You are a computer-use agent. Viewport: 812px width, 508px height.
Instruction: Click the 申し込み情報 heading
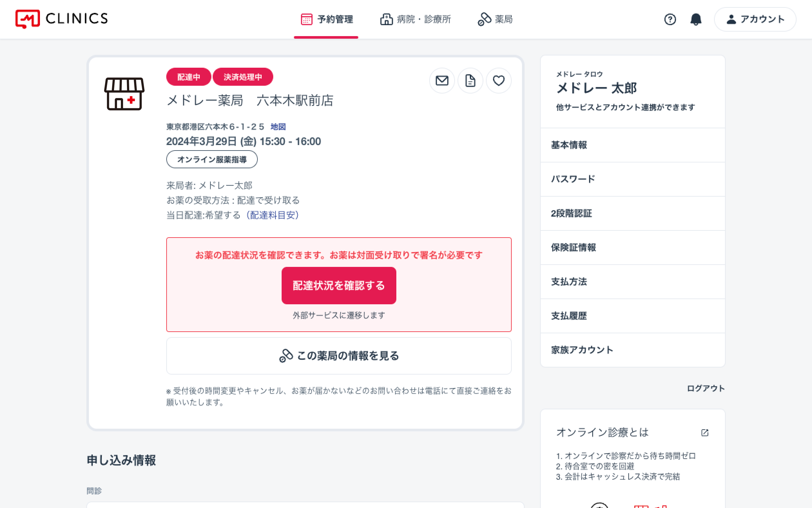pos(121,460)
